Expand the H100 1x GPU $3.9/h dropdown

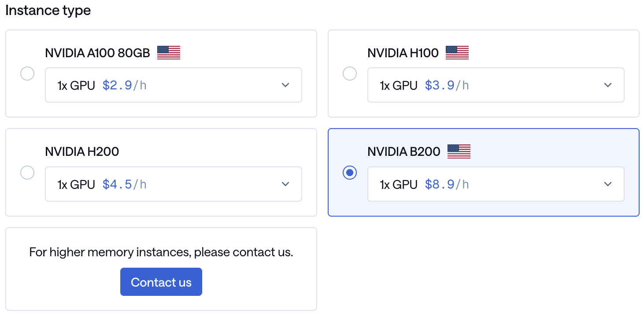(x=496, y=85)
